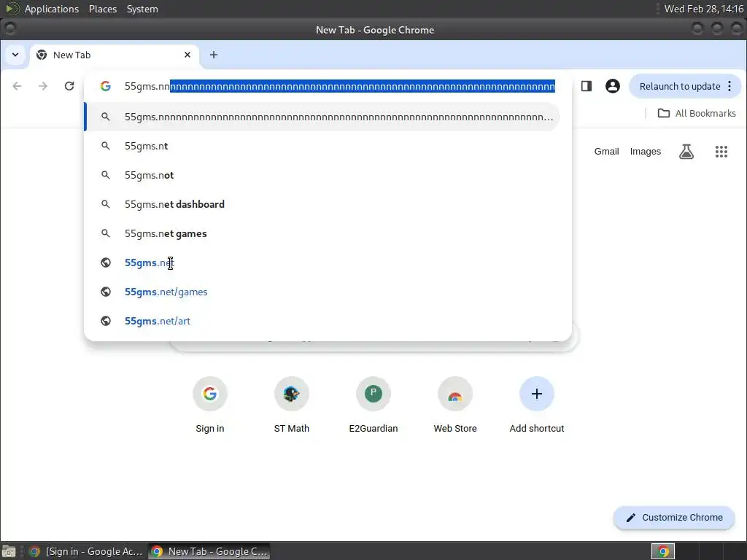Open the 55gms.net site suggestion
Screen dimensions: 747x560
[x=322, y=262]
